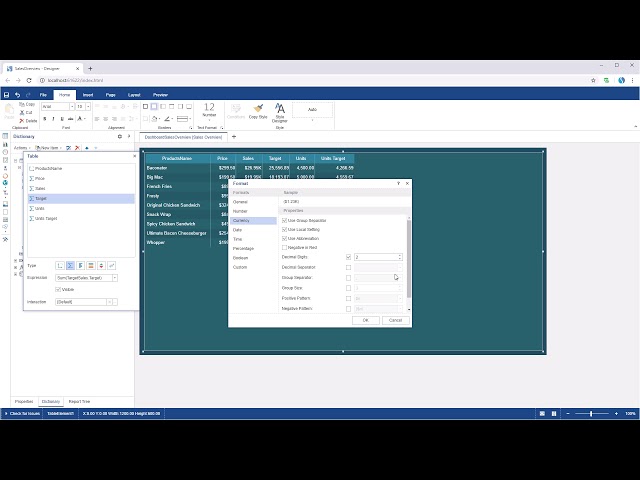This screenshot has height=480, width=640.
Task: Click the Save icon in title toolbar
Action: (x=7, y=95)
